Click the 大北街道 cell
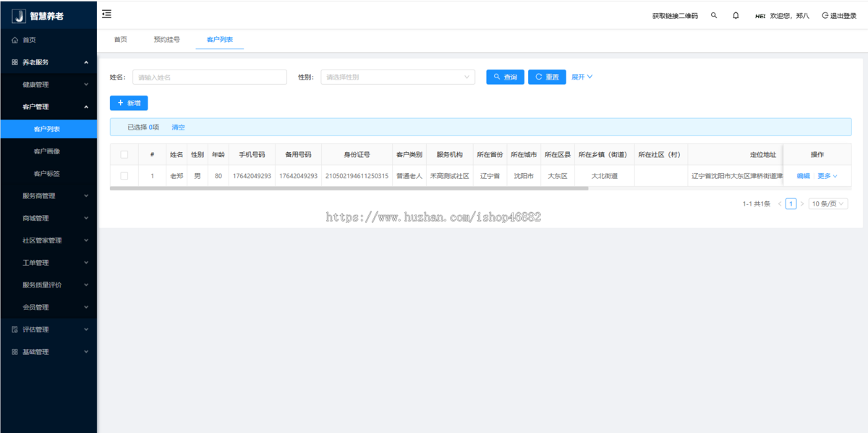 point(604,176)
